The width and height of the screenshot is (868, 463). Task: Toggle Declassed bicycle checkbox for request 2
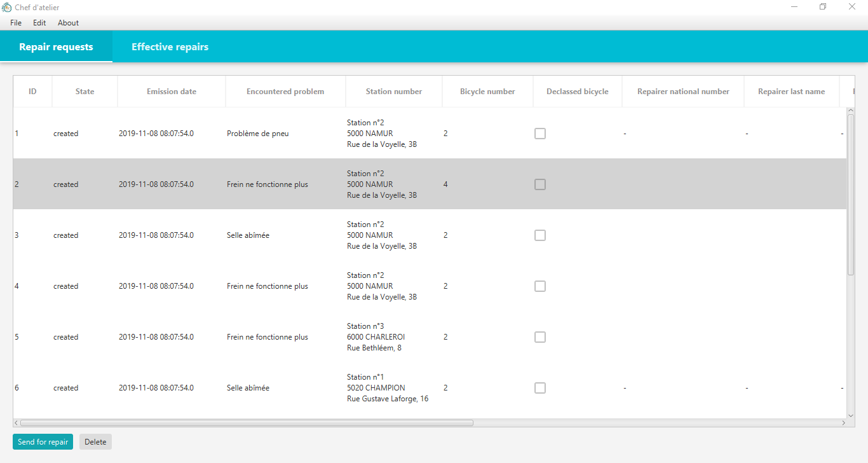[x=540, y=184]
